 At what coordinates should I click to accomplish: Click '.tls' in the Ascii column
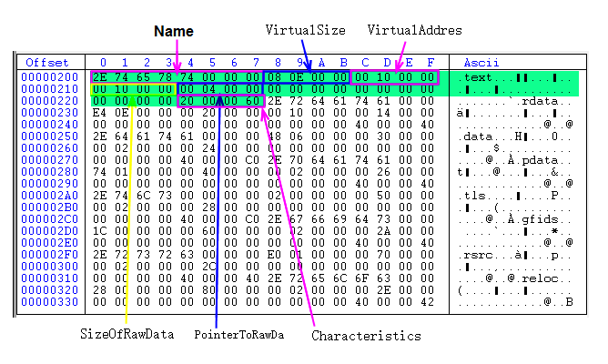click(471, 196)
